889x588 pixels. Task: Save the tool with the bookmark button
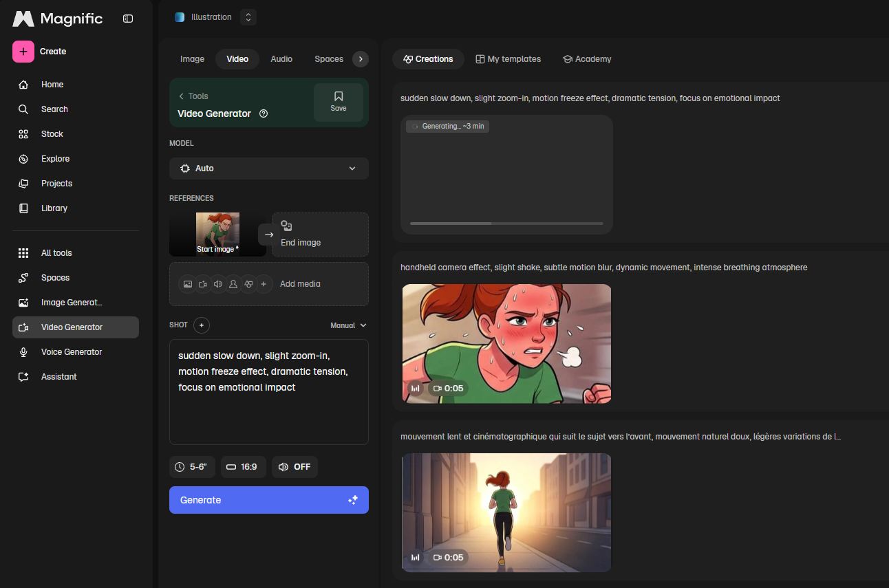[339, 102]
